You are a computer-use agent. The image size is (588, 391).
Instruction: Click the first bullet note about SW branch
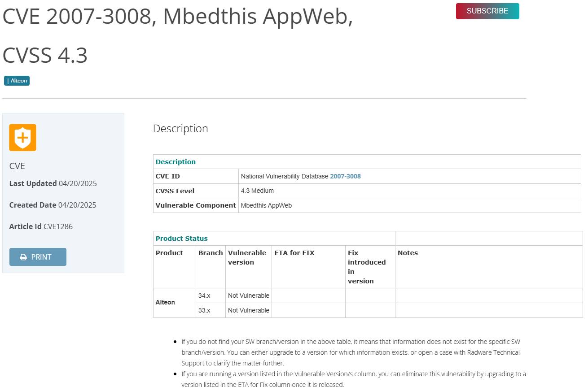click(351, 352)
